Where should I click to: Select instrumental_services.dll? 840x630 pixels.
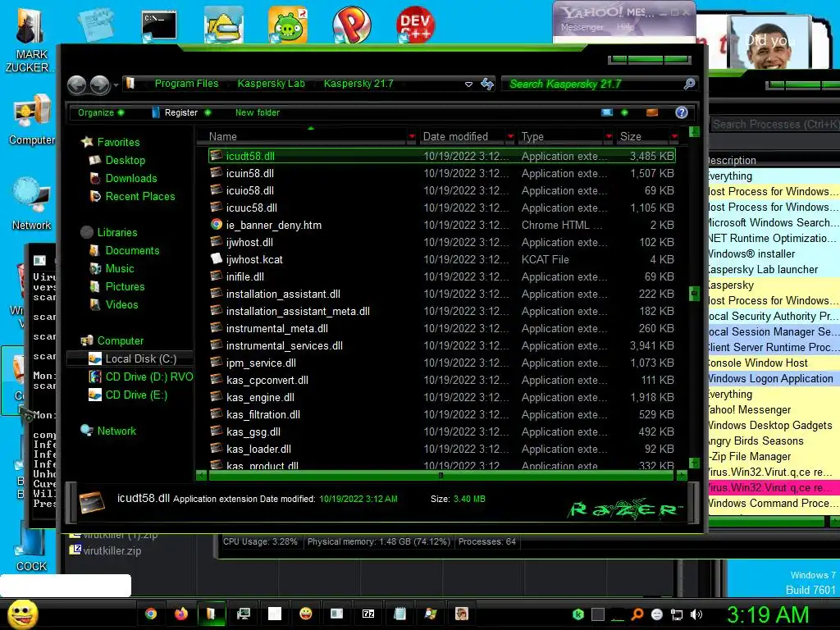coord(442,345)
